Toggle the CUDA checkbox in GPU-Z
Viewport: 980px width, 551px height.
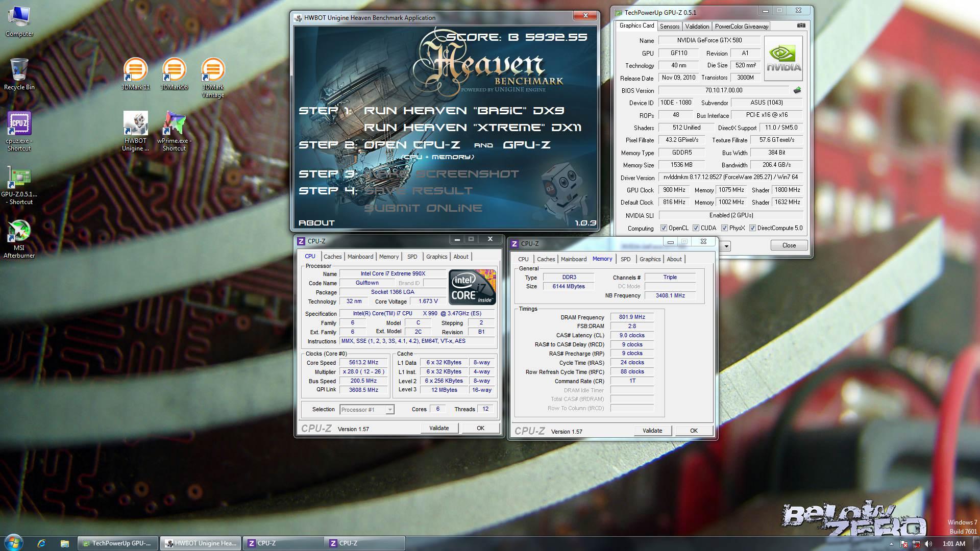tap(696, 228)
